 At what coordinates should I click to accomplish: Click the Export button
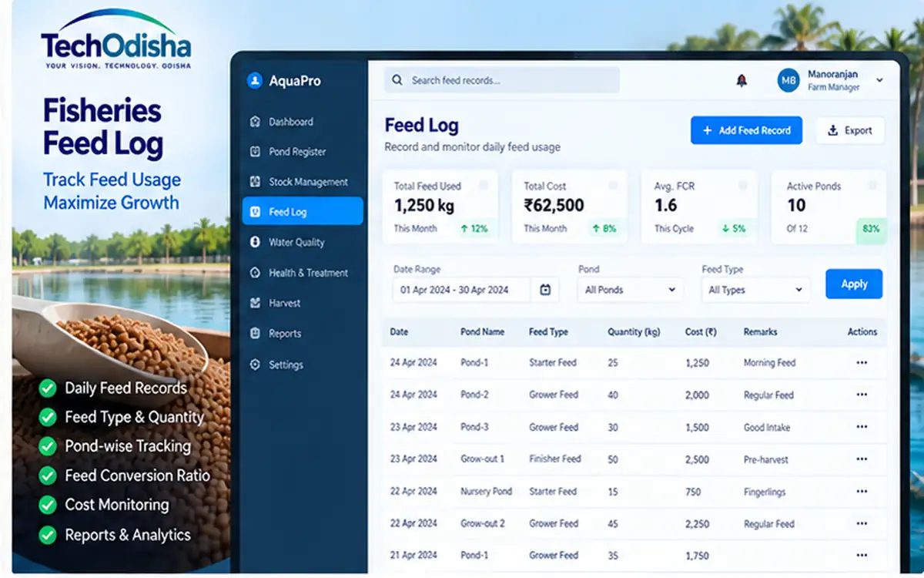(x=850, y=130)
